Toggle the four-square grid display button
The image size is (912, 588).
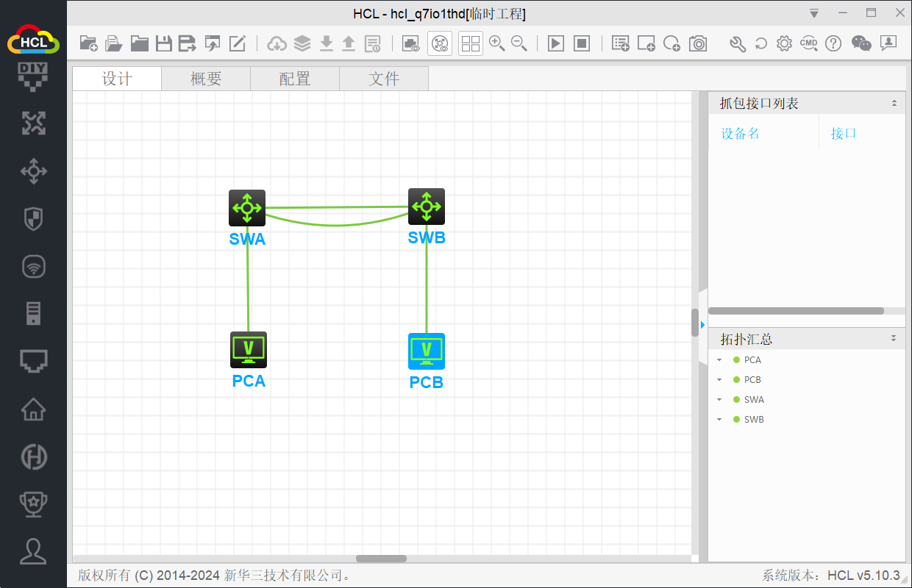pyautogui.click(x=471, y=43)
